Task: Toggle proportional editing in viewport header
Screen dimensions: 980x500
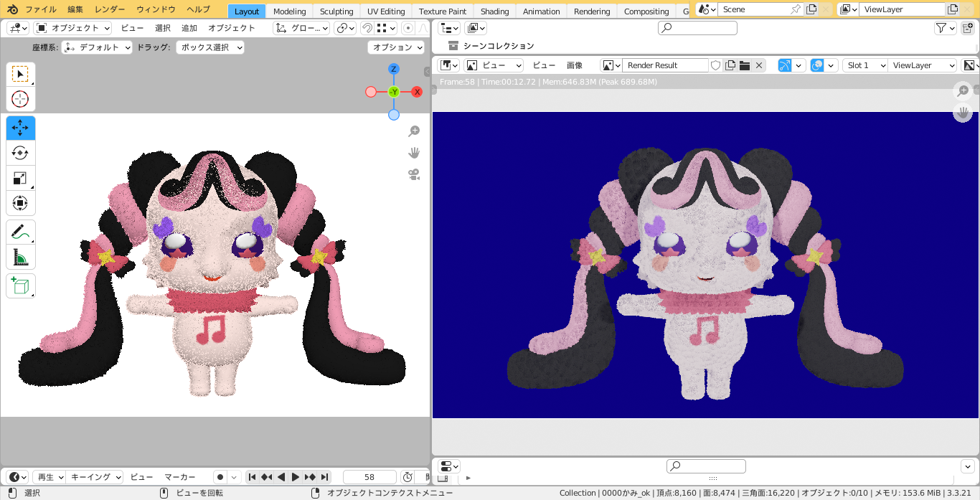Action: click(x=408, y=28)
